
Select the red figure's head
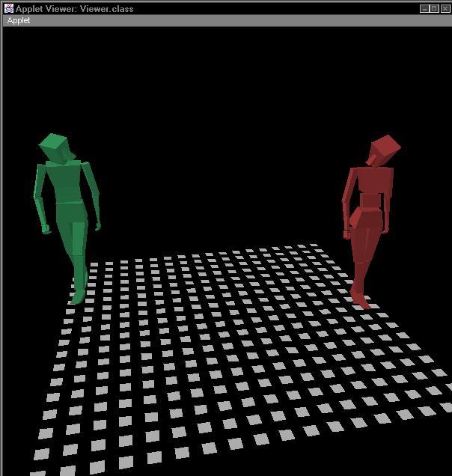point(383,151)
